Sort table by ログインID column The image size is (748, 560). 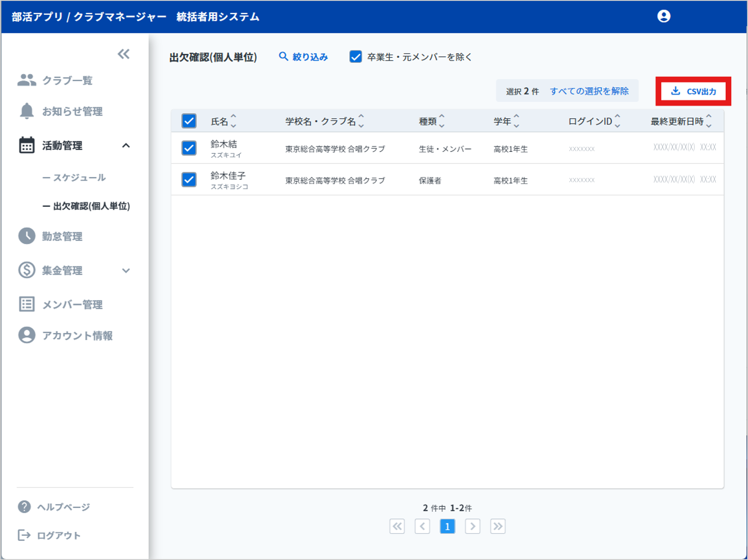coord(617,121)
